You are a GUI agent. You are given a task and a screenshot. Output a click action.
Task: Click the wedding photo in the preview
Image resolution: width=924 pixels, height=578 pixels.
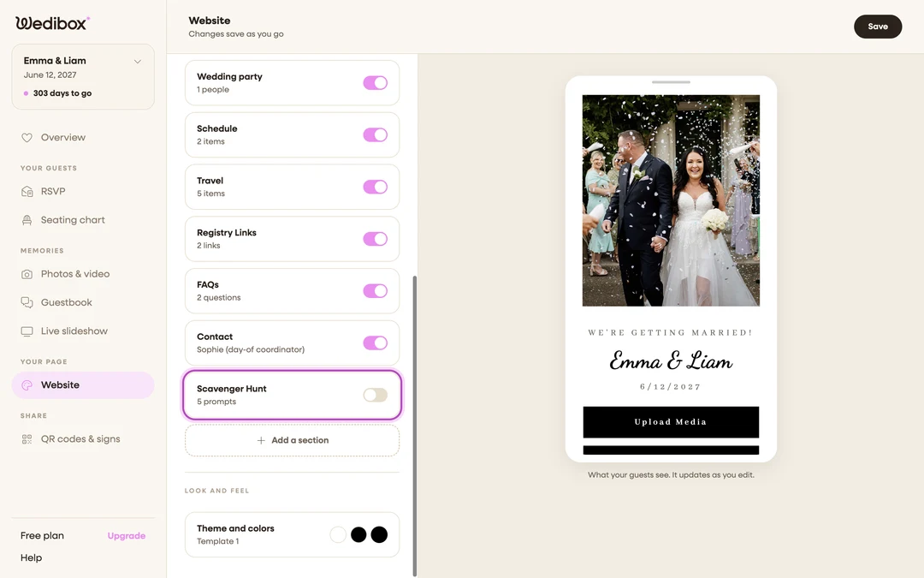[671, 200]
